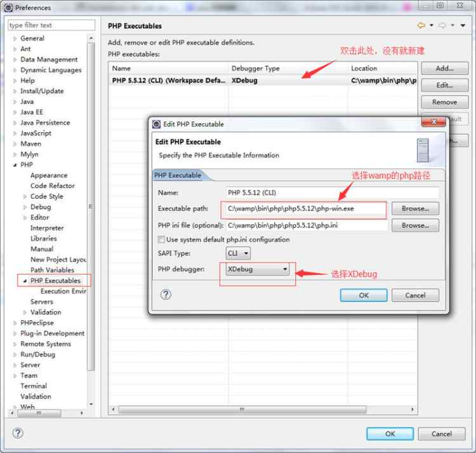Select Install/Update in preferences tree
Viewport: 476px width, 453px height.
pos(42,91)
